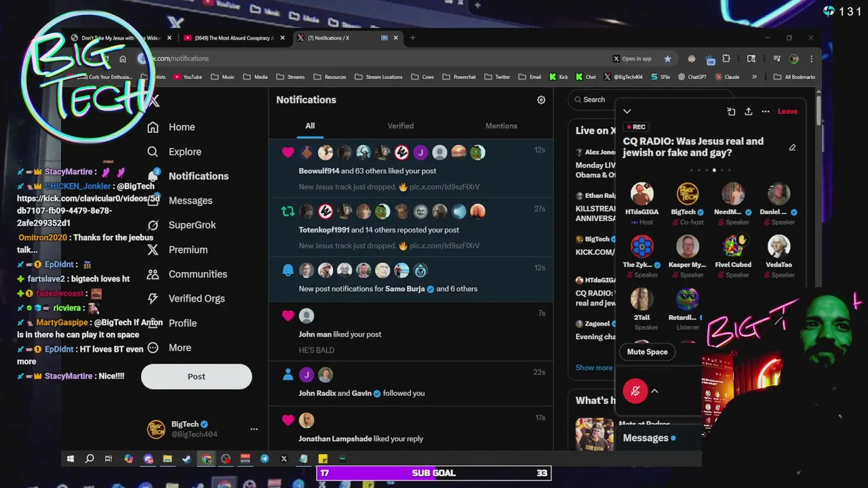
Task: Open the Resources bookmark folder
Action: pyautogui.click(x=330, y=77)
